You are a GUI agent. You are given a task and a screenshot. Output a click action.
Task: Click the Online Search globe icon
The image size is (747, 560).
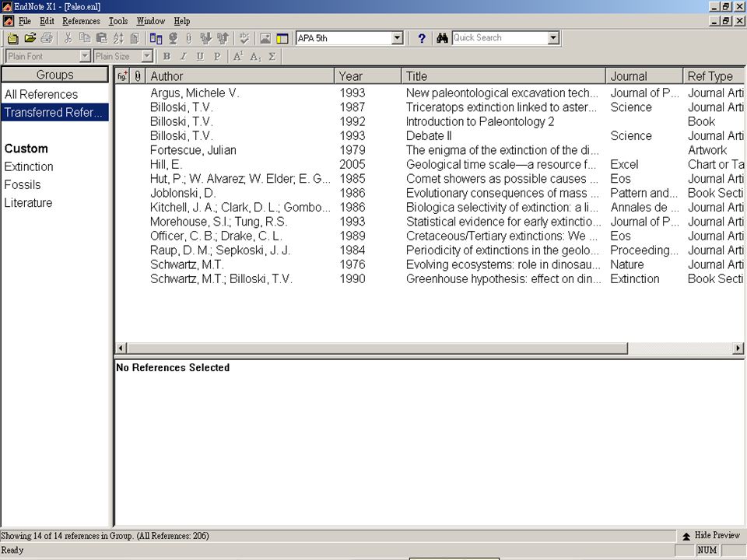point(173,38)
